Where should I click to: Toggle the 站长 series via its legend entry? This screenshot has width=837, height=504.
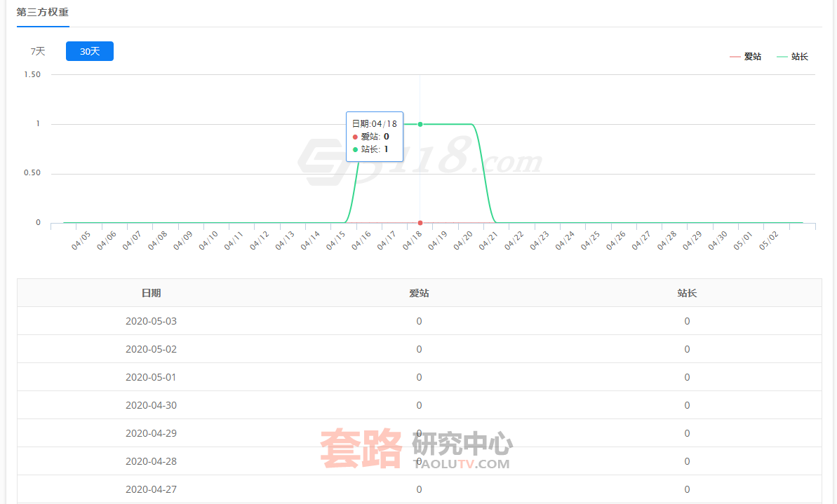800,56
